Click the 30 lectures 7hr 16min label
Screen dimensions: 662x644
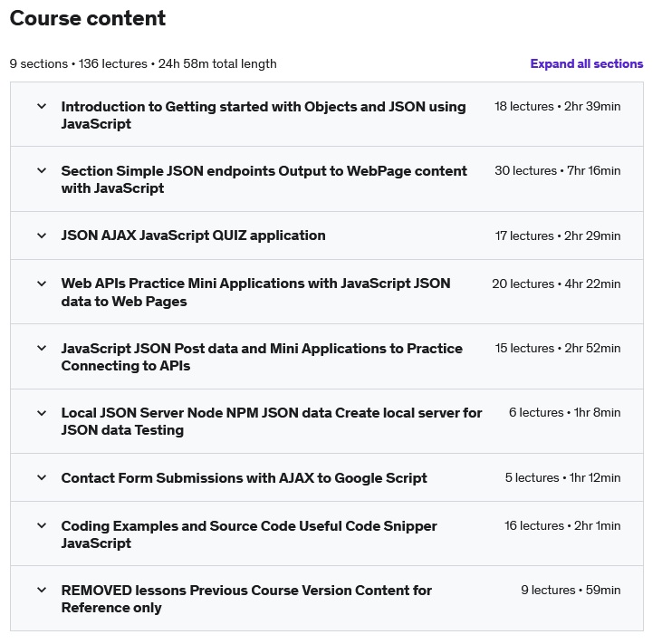point(557,170)
